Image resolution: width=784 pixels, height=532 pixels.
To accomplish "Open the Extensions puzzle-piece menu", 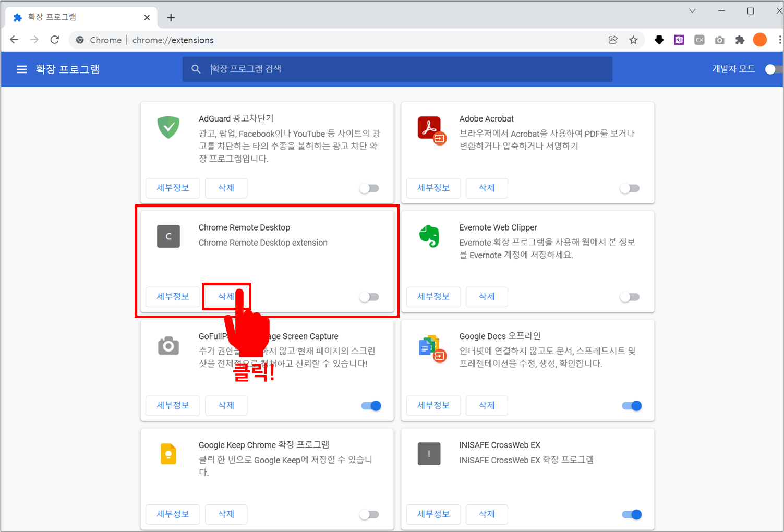I will point(740,40).
